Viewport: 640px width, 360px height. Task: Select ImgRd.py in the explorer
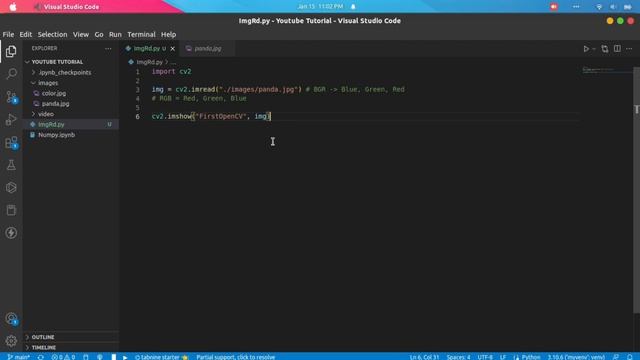[71, 124]
